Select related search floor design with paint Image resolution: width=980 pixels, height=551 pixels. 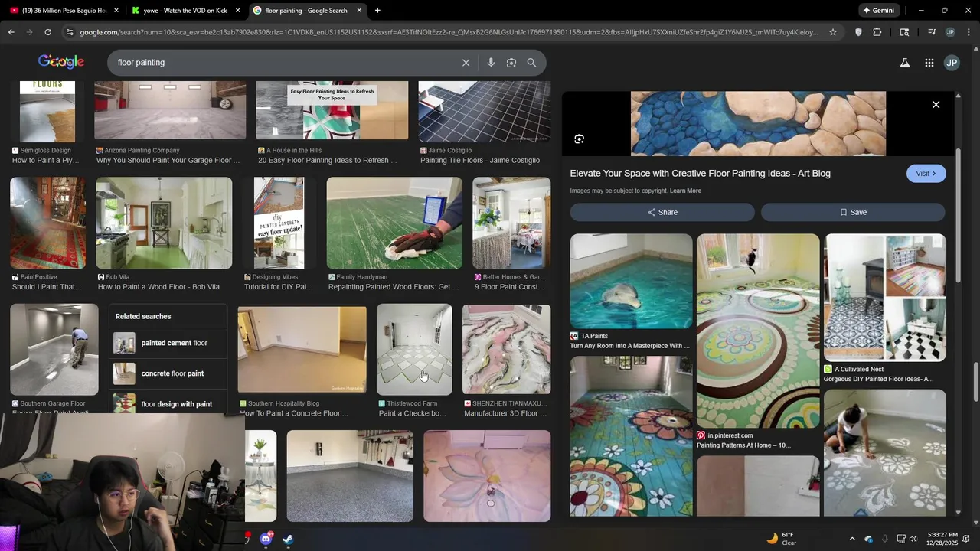tap(168, 403)
